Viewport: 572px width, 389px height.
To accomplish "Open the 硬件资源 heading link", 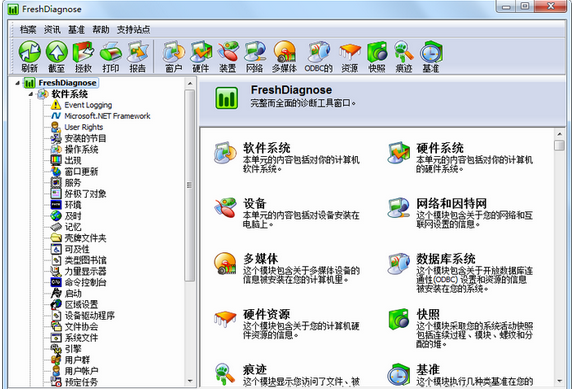I will (267, 314).
